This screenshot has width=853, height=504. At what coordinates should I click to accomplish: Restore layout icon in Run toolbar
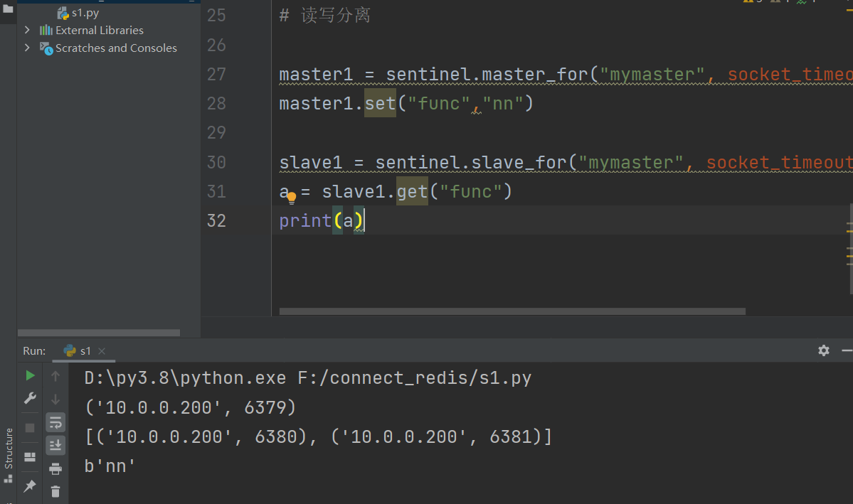[x=30, y=456]
